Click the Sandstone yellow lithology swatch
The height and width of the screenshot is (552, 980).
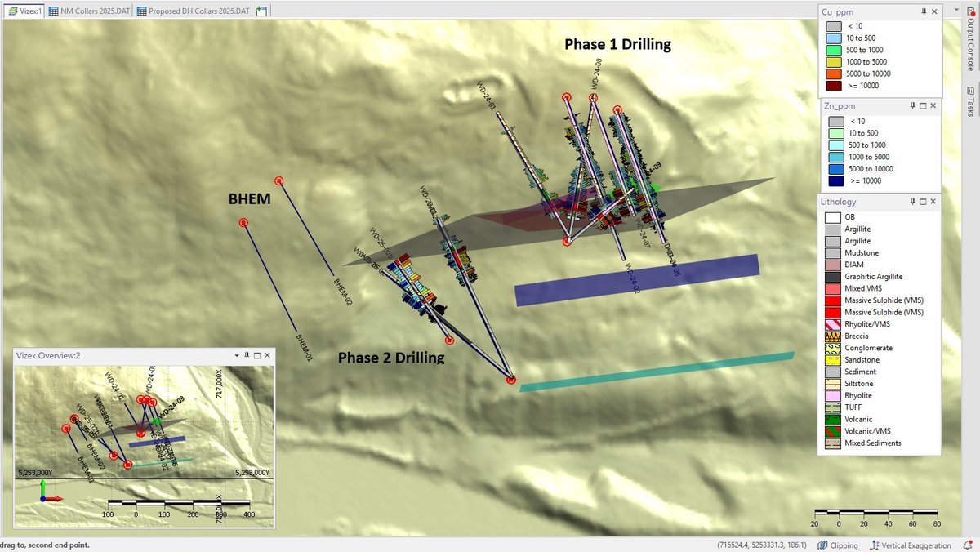tap(831, 359)
